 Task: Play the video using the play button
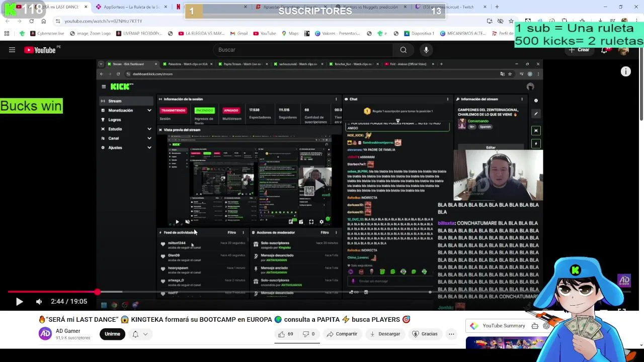(19, 302)
